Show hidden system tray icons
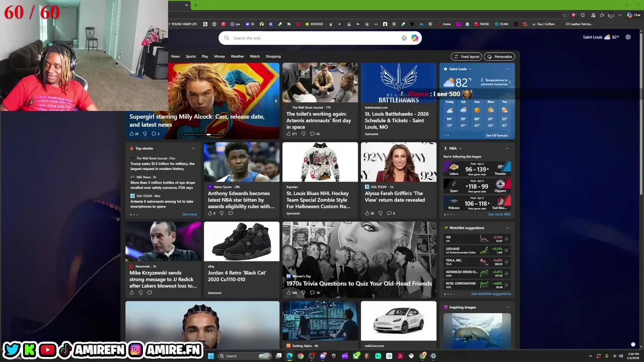This screenshot has height=362, width=644. click(x=591, y=356)
